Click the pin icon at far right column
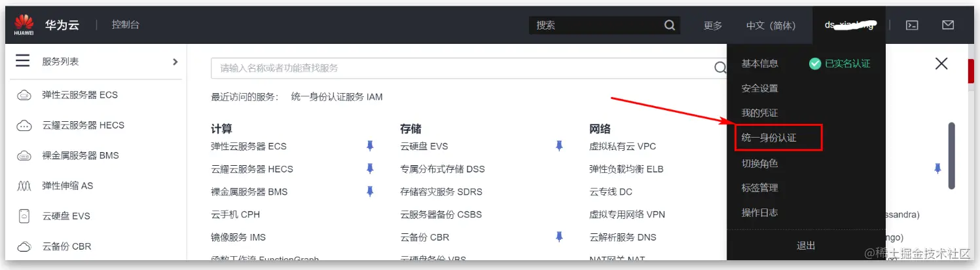The width and height of the screenshot is (980, 270). (937, 169)
